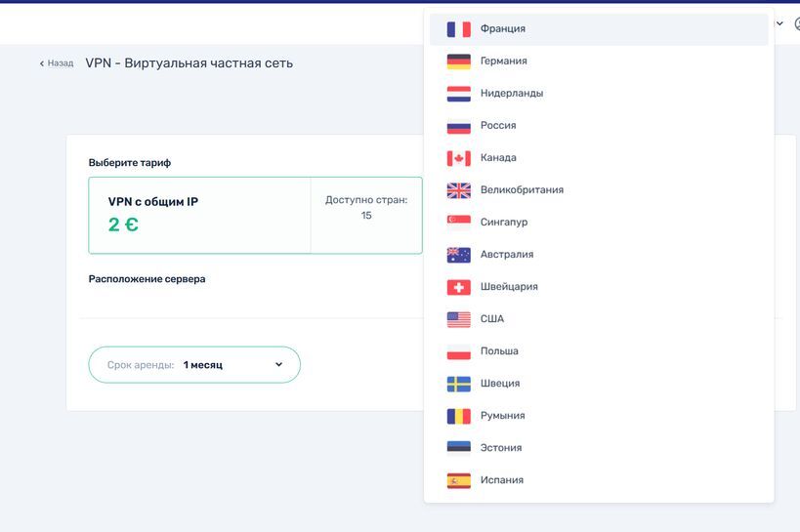Choose Румыния from the country list

click(502, 416)
